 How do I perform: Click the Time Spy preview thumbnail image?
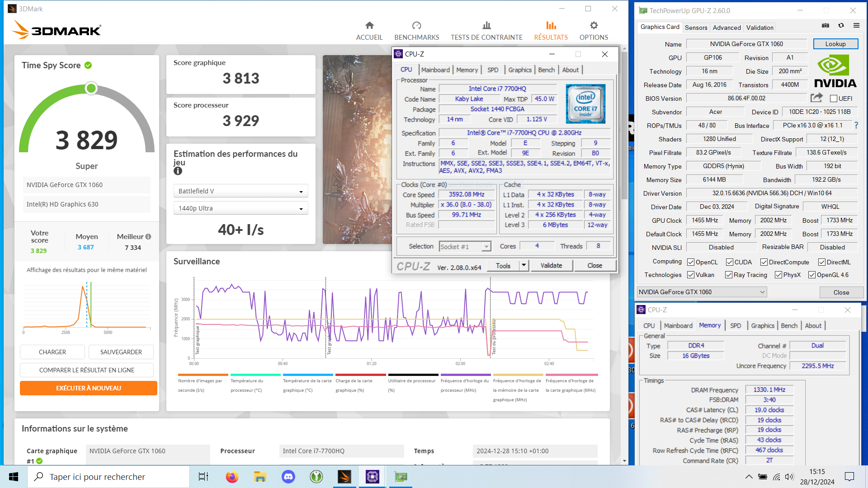[357, 150]
